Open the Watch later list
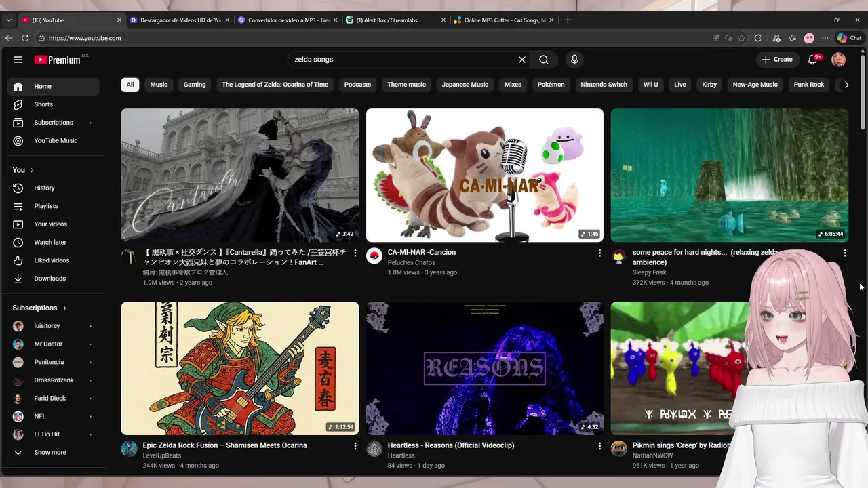 pos(54,242)
